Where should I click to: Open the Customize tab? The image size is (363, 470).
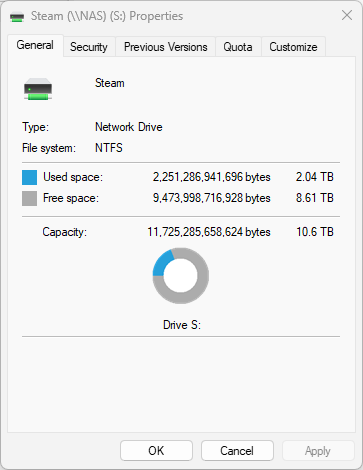[x=293, y=47]
